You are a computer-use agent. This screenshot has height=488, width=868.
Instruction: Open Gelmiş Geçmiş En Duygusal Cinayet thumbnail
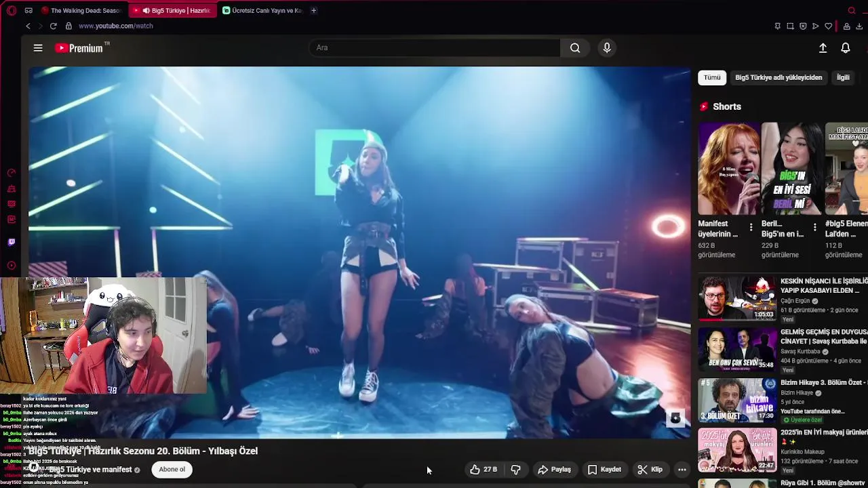pos(737,349)
